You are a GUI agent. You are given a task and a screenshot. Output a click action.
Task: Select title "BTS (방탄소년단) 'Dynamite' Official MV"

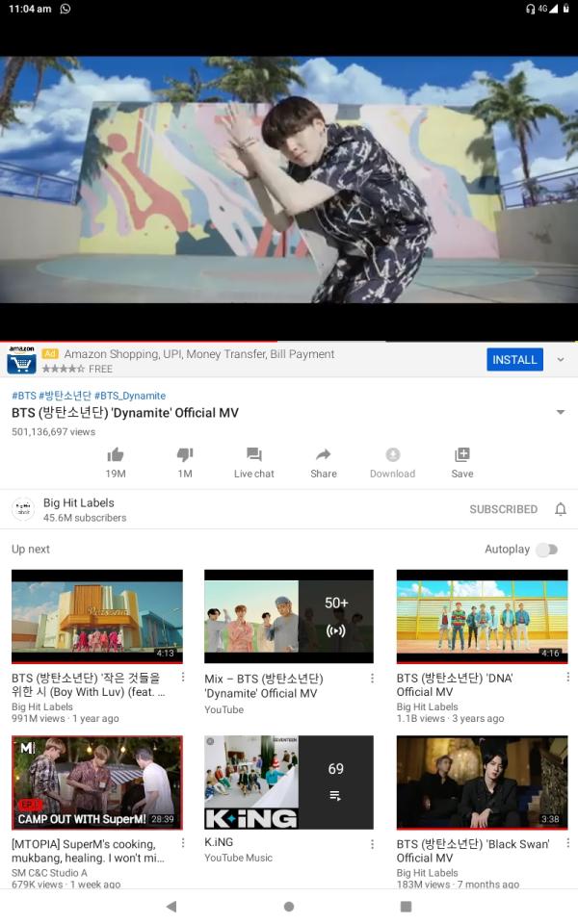click(125, 413)
